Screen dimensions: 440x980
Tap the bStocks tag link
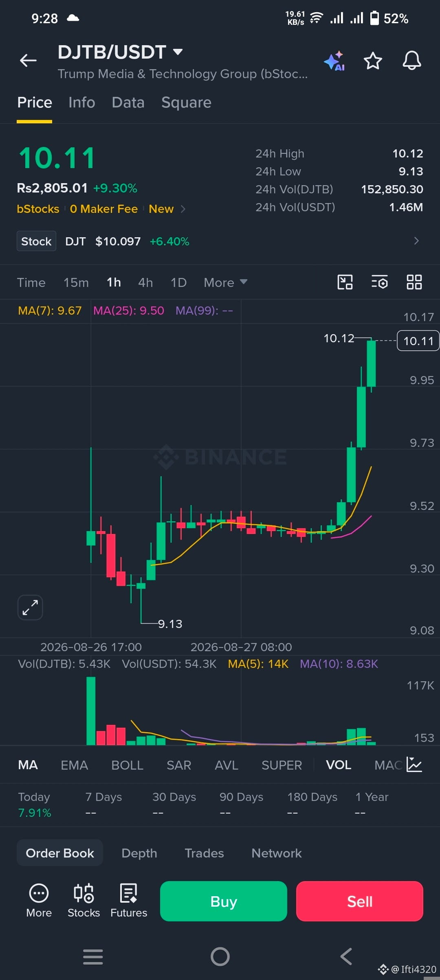point(38,209)
